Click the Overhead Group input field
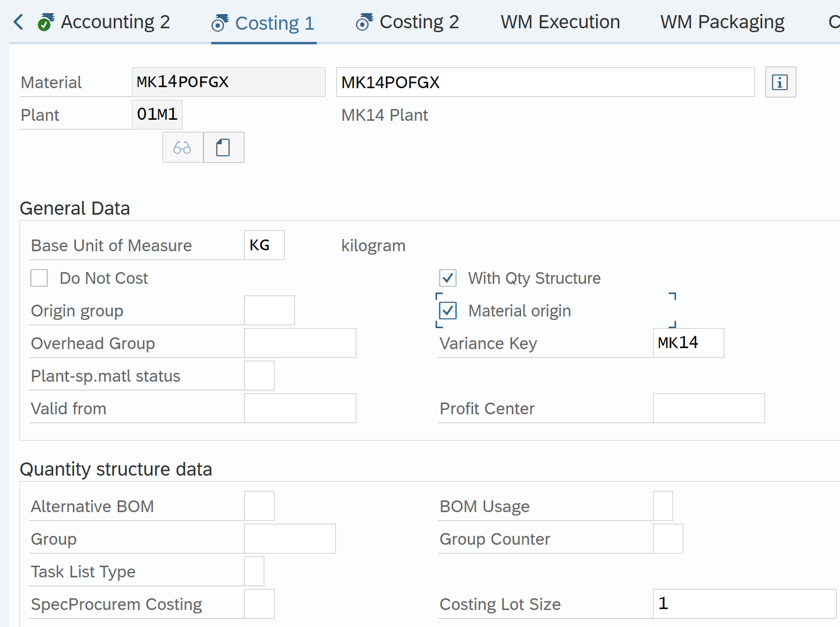 [300, 343]
